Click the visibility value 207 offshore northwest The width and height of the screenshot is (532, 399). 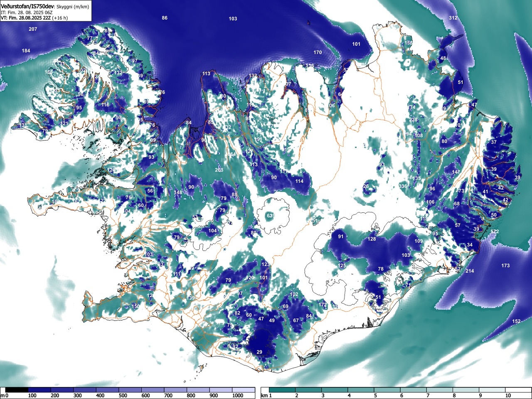click(x=33, y=29)
